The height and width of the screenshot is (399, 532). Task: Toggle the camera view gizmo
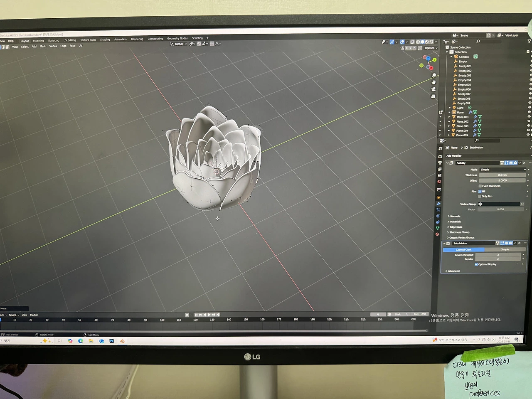[433, 89]
